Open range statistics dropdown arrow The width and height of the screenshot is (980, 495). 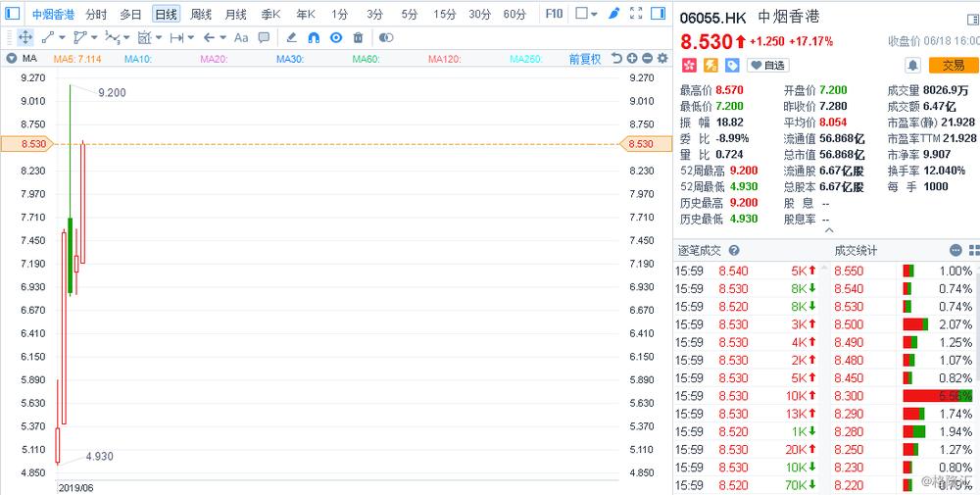coord(159,38)
